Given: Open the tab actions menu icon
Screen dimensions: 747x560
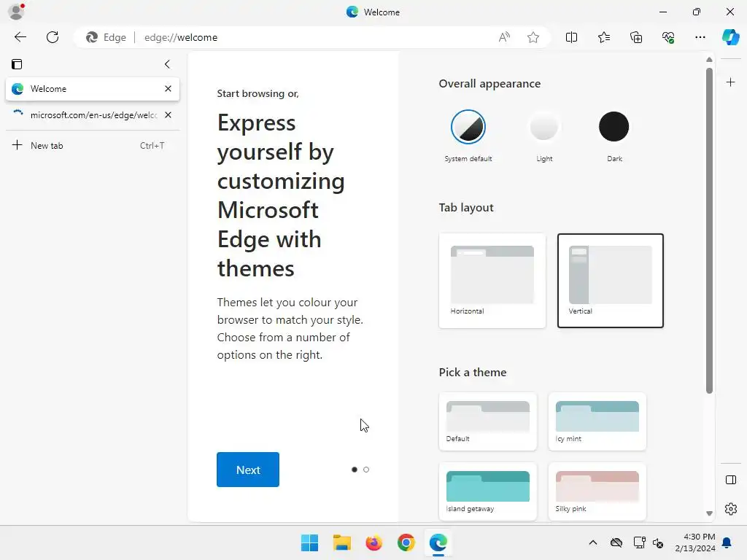Looking at the screenshot, I should 17,64.
